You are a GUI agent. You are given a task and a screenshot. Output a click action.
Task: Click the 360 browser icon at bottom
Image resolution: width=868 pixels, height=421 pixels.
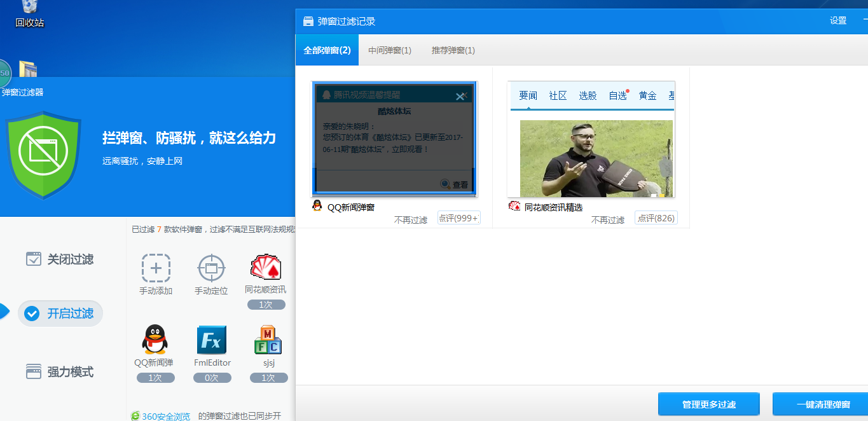(x=135, y=416)
